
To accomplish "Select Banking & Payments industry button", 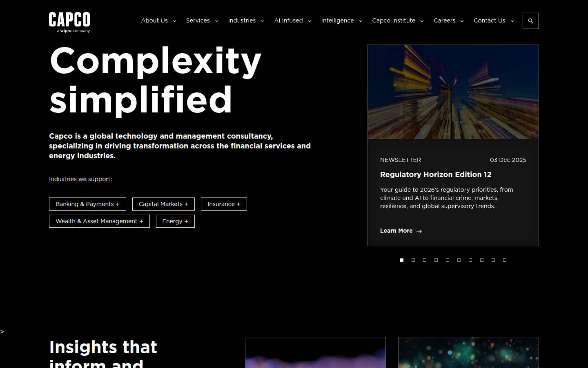I will coord(87,204).
